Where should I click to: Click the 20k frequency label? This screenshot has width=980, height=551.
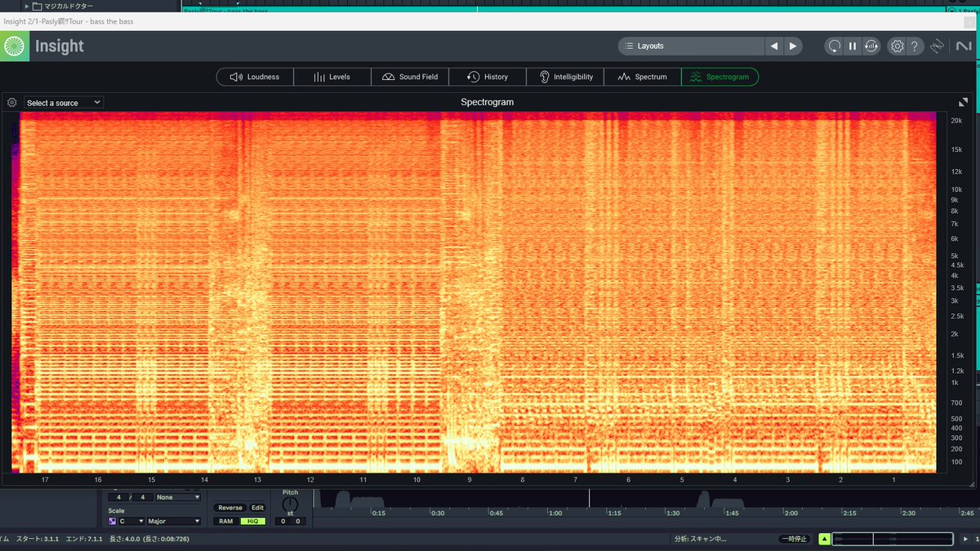[x=955, y=121]
